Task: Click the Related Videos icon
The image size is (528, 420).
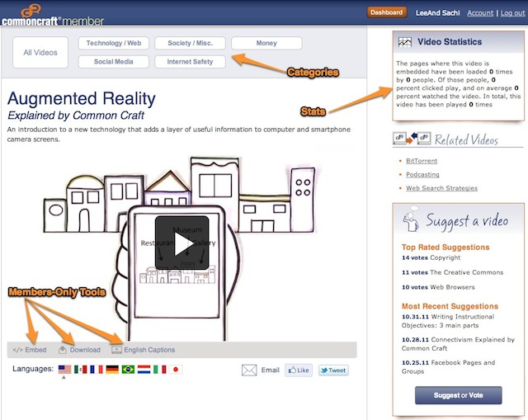Action: [x=412, y=139]
